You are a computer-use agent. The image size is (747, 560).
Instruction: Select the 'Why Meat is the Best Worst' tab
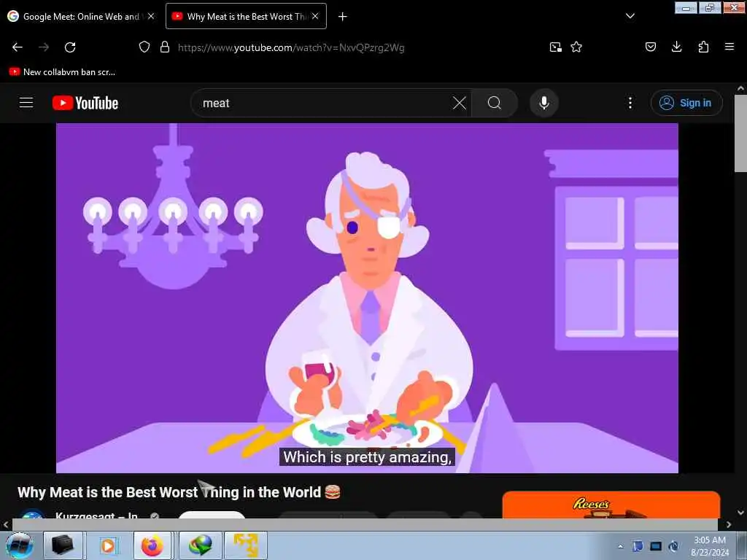(246, 16)
